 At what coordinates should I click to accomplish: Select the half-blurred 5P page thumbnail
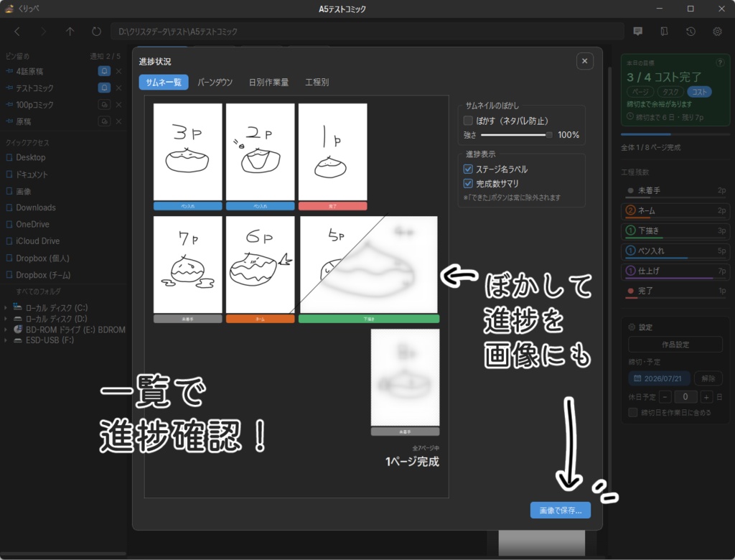[368, 264]
